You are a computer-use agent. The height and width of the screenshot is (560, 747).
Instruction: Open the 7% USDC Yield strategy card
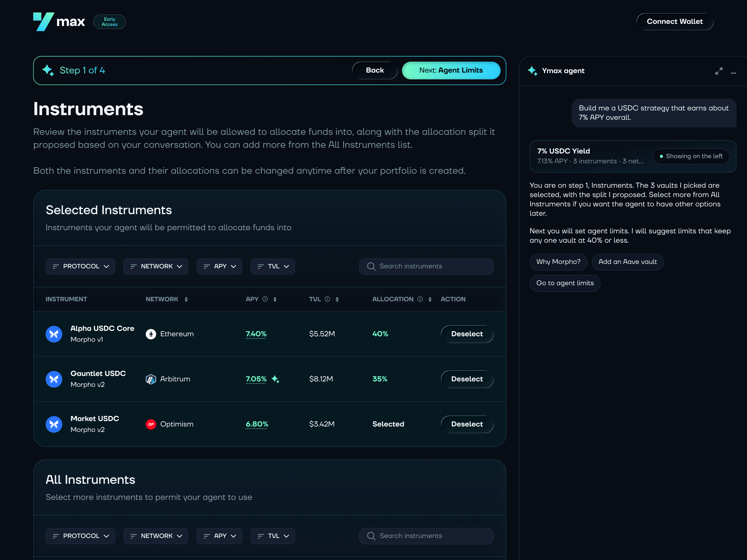633,156
